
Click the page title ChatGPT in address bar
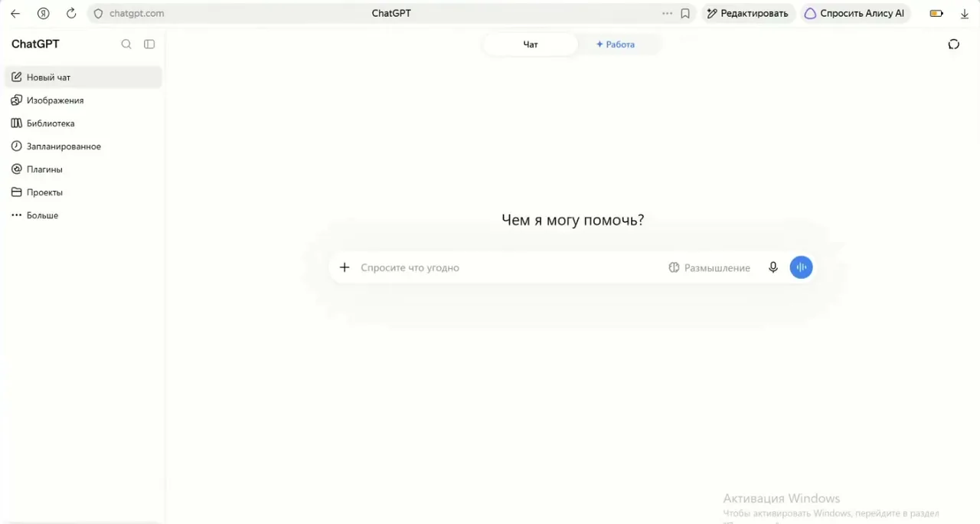[x=391, y=13]
